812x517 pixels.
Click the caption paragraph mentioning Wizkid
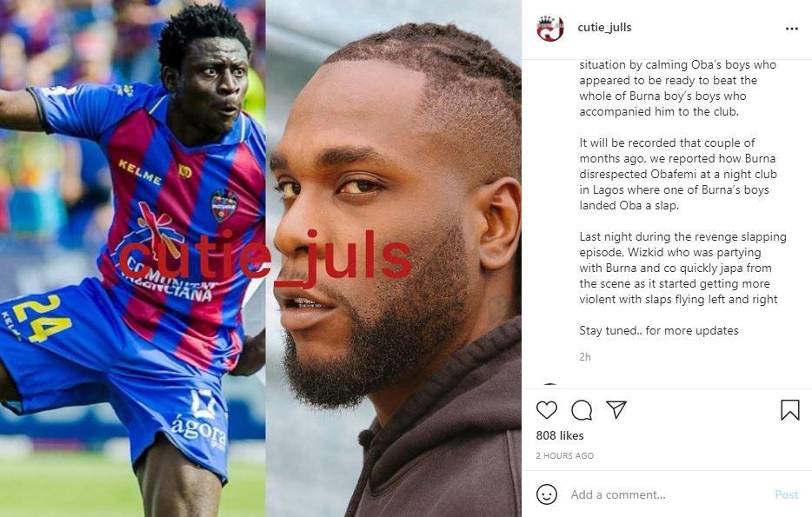pos(682,268)
